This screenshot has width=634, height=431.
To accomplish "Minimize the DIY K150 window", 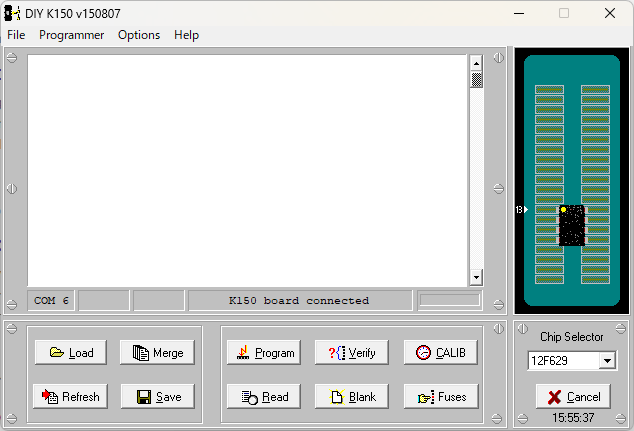I will 519,13.
